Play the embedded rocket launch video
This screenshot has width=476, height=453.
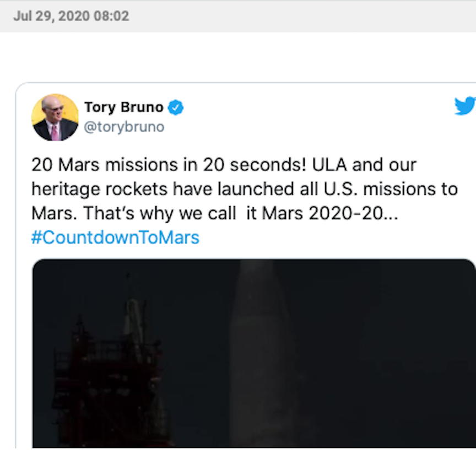click(253, 353)
